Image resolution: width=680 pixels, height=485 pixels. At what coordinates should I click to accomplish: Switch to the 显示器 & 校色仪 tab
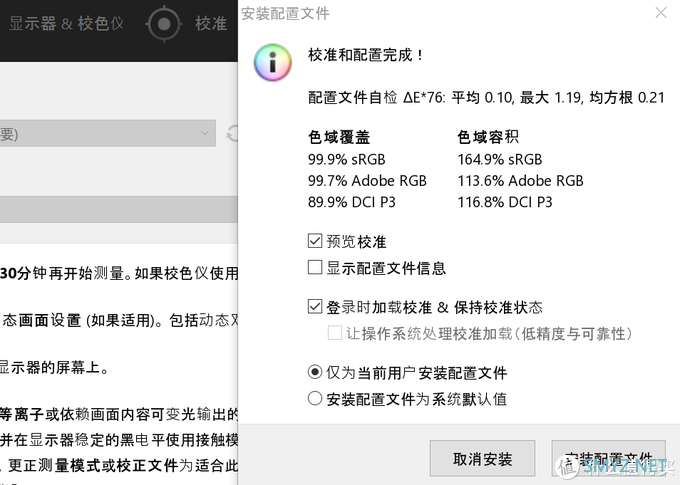(x=66, y=23)
